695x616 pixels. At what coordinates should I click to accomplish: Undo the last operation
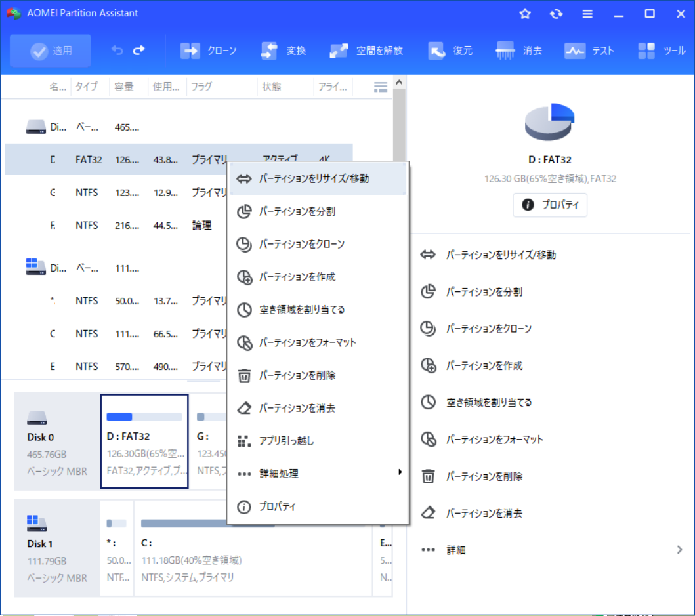(x=117, y=51)
